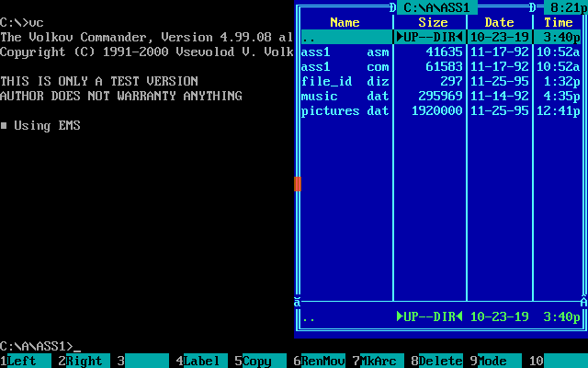Click the C:\A\ASS1 panel path title

coord(437,7)
